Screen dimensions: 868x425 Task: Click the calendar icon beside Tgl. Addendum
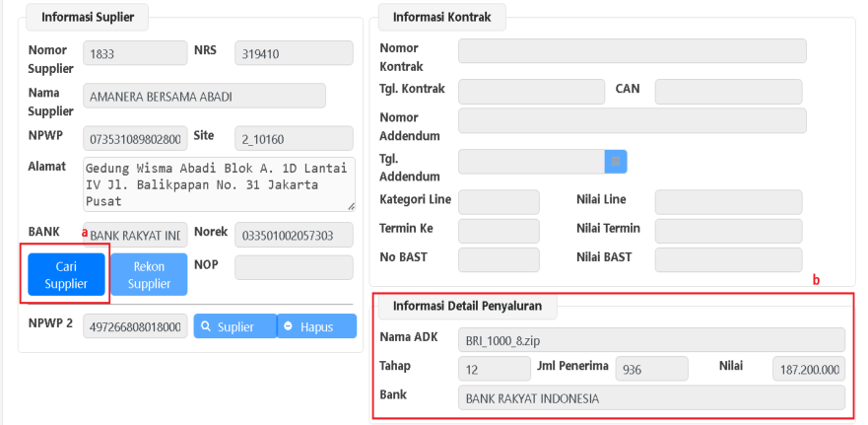coord(616,160)
